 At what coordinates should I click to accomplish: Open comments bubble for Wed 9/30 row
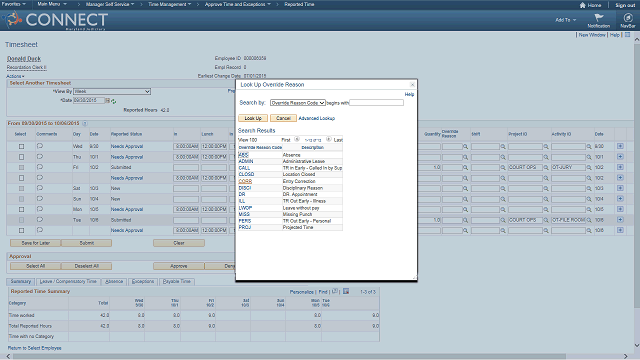point(40,146)
